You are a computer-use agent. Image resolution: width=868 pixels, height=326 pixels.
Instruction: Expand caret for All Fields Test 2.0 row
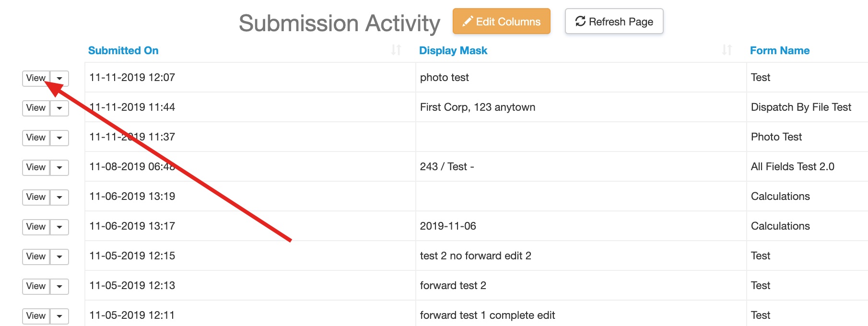point(59,167)
